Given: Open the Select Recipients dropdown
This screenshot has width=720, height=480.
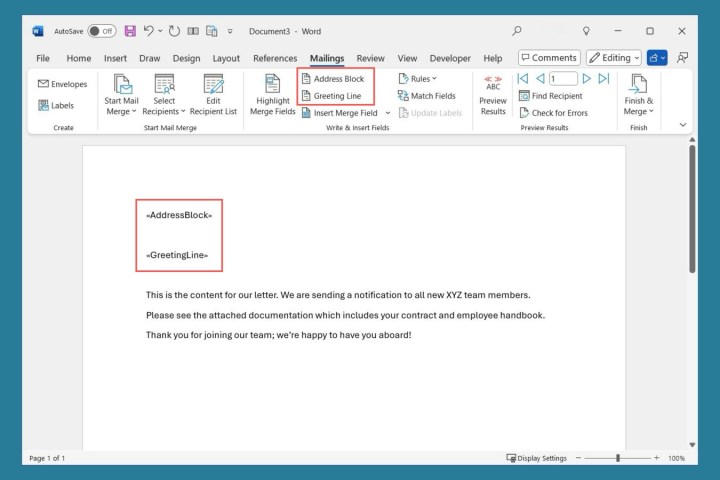Looking at the screenshot, I should (164, 94).
